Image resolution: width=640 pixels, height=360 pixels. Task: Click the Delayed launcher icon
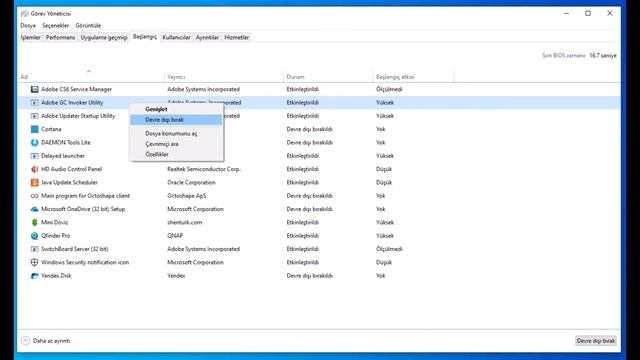[x=34, y=156]
